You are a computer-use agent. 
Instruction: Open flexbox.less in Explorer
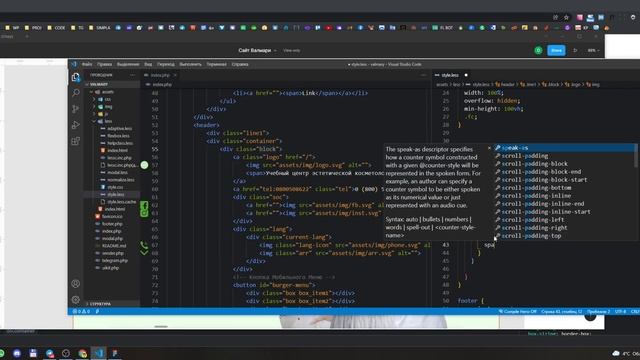(x=118, y=136)
